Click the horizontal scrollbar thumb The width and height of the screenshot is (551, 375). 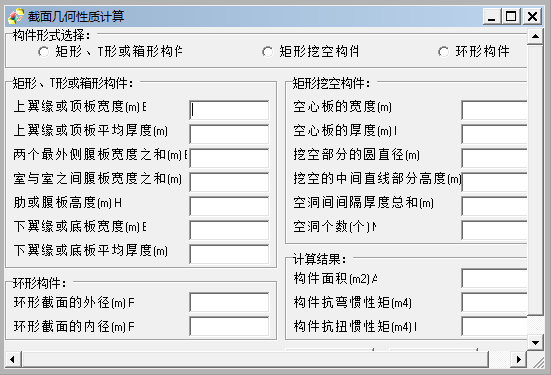coord(255,359)
